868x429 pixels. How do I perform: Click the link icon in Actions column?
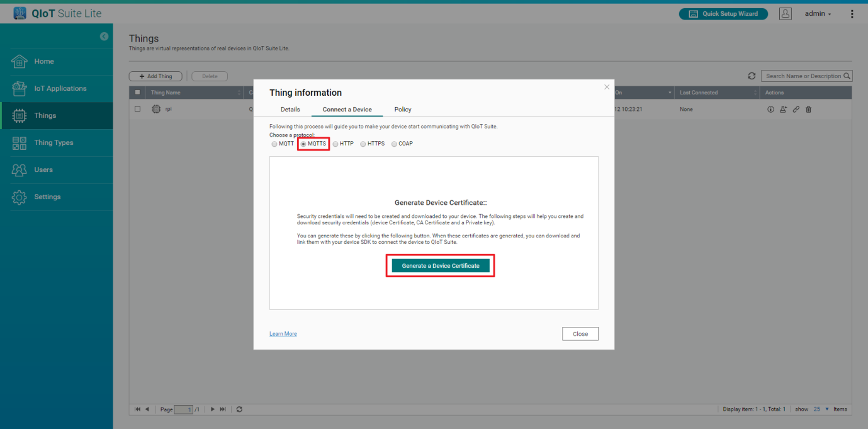click(x=796, y=110)
